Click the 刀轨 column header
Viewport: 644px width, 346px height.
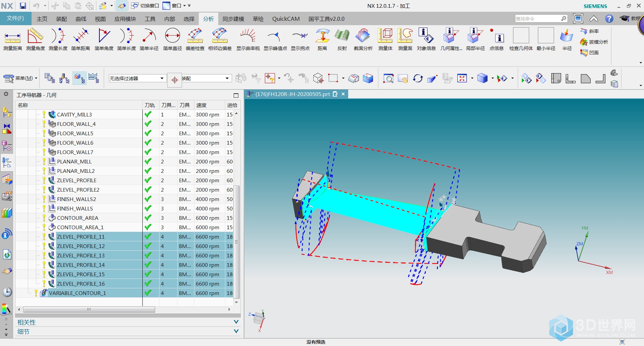(x=151, y=105)
